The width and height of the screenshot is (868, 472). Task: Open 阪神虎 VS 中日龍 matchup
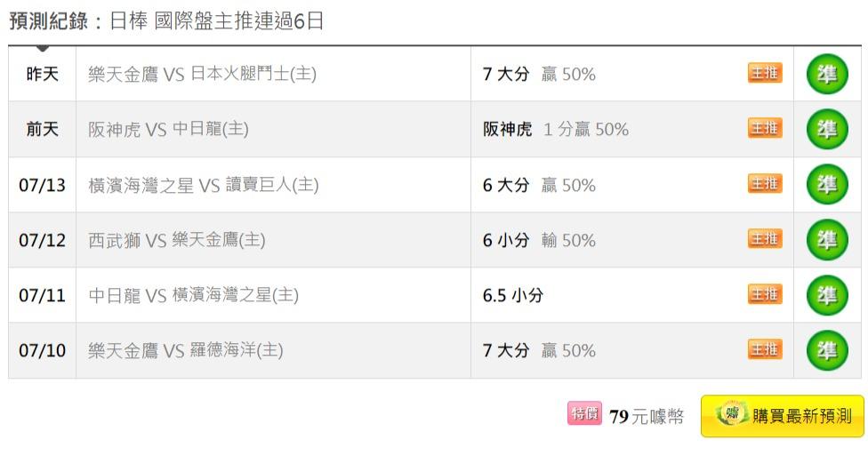(x=168, y=130)
